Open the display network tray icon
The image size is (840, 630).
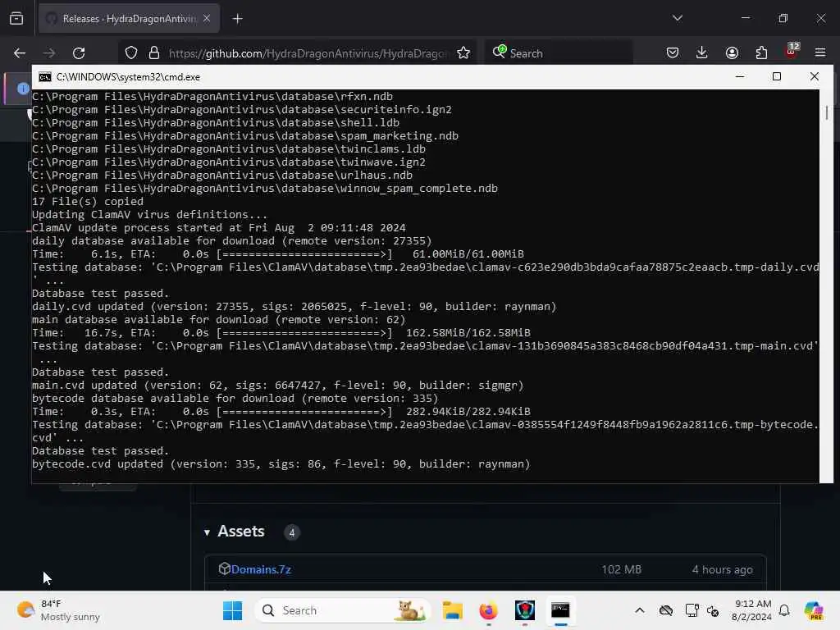(x=692, y=610)
